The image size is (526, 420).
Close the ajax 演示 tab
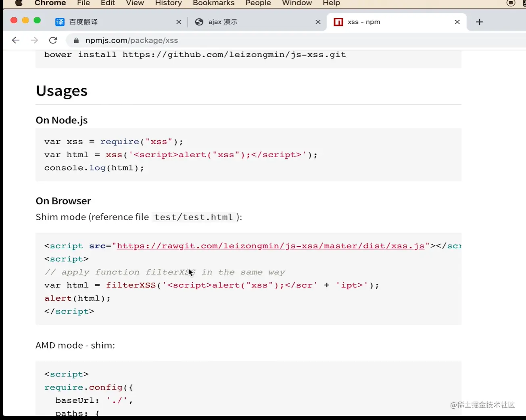tap(318, 22)
